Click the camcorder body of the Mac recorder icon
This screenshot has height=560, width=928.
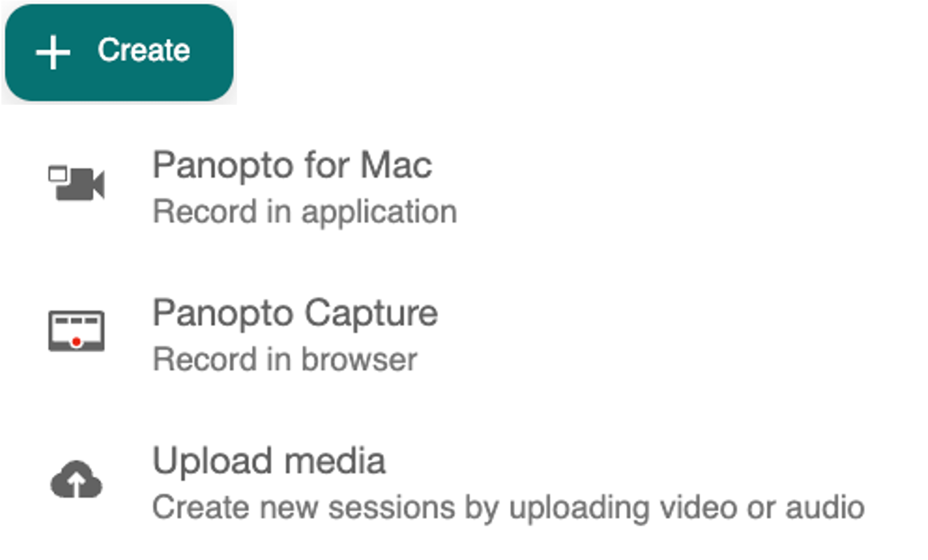coord(81,185)
